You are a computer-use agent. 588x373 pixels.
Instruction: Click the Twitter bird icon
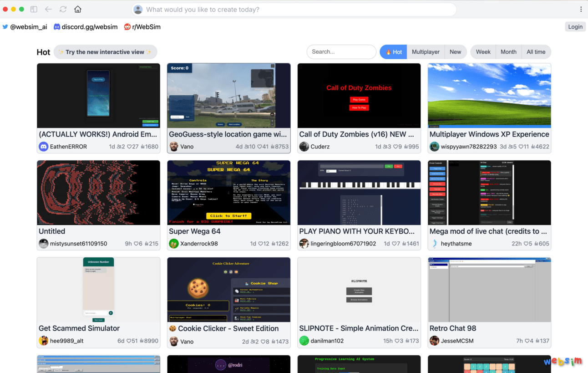click(x=5, y=27)
